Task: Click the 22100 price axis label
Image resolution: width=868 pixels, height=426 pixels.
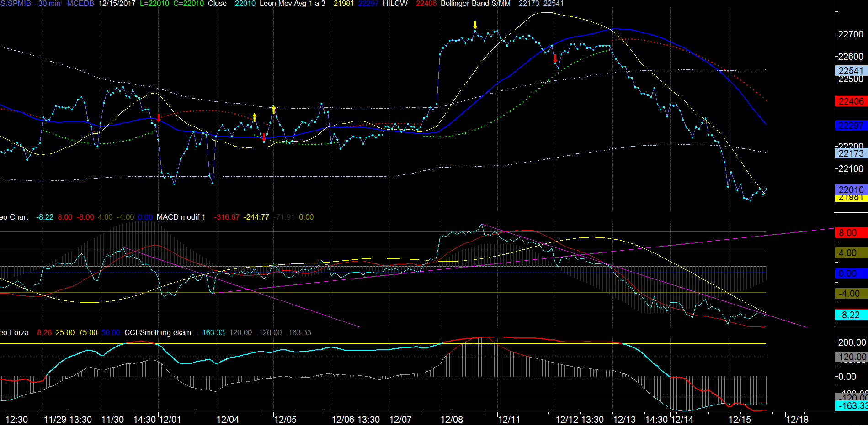Action: coord(851,169)
